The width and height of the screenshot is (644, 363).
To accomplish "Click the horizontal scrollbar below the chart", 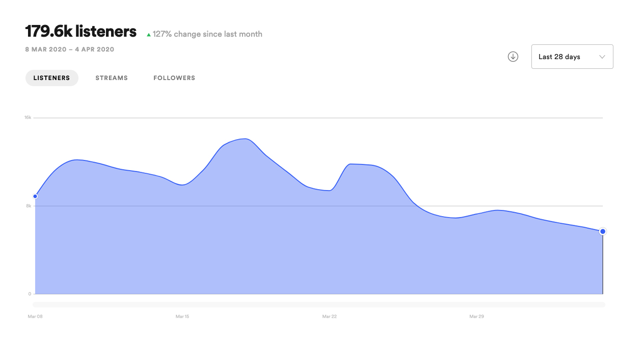I will click(x=319, y=304).
